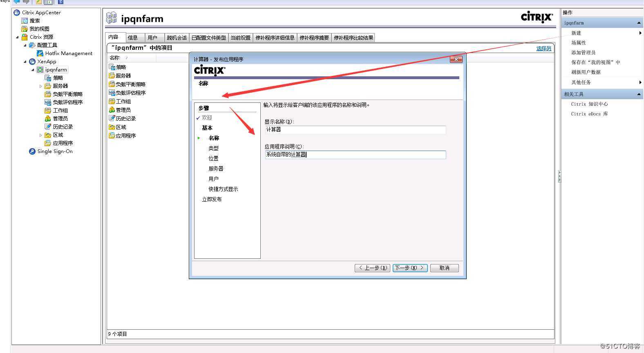Image resolution: width=644 pixels, height=353 pixels.
Task: Click 取消 to cancel the wizard
Action: point(444,268)
